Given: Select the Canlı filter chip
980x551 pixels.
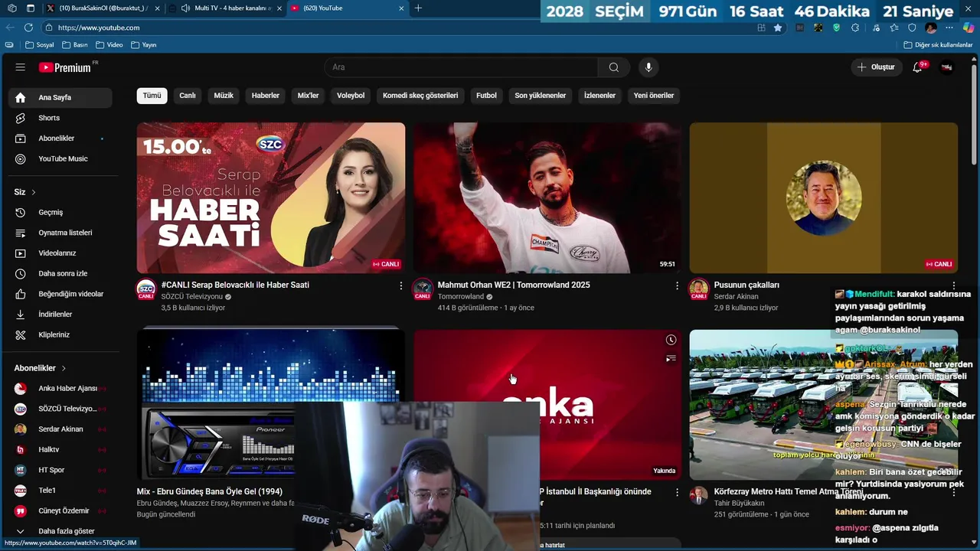Looking at the screenshot, I should click(188, 96).
